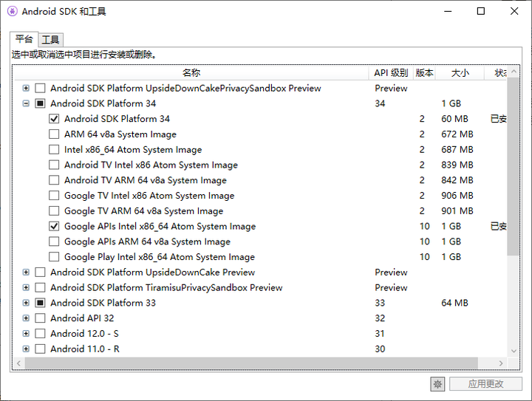Screen dimensions: 532x401
Task: Uncheck Google APIs Intel x86_64 Atom System Image
Action: click(54, 226)
